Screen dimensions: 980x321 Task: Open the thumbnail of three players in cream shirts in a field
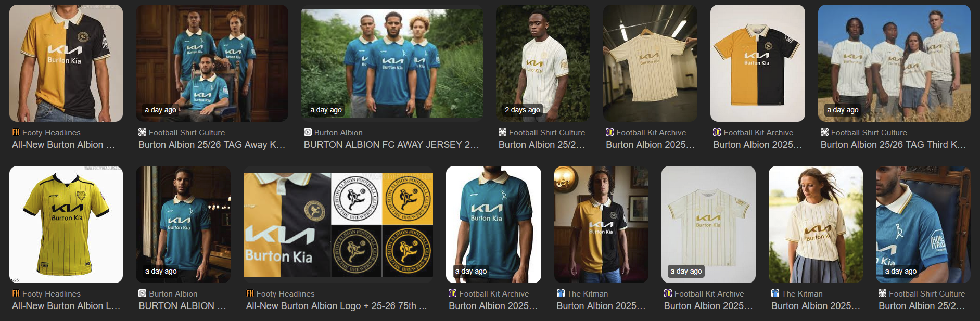point(894,63)
